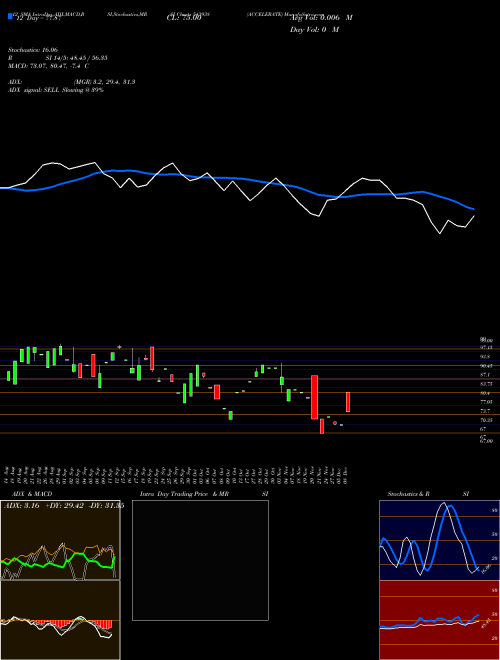The width and height of the screenshot is (500, 660).
Task: Click the MACD histogram panel with red bars
Action: click(x=60, y=620)
